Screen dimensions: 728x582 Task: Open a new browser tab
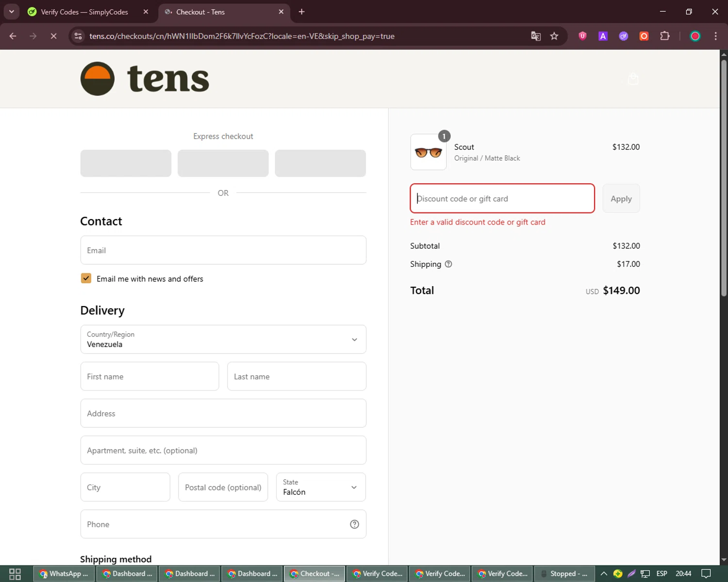[x=301, y=12]
